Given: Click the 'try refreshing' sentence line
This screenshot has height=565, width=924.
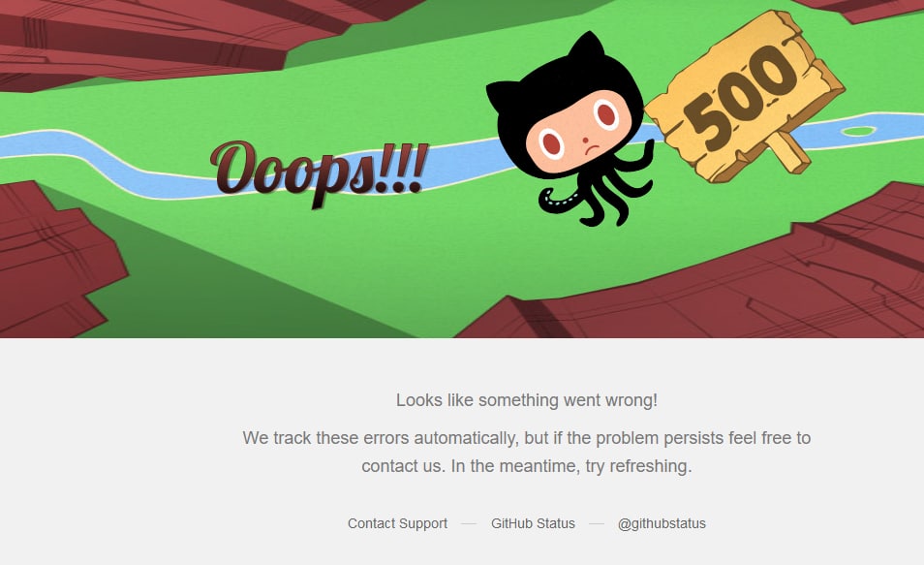Looking at the screenshot, I should pos(526,466).
